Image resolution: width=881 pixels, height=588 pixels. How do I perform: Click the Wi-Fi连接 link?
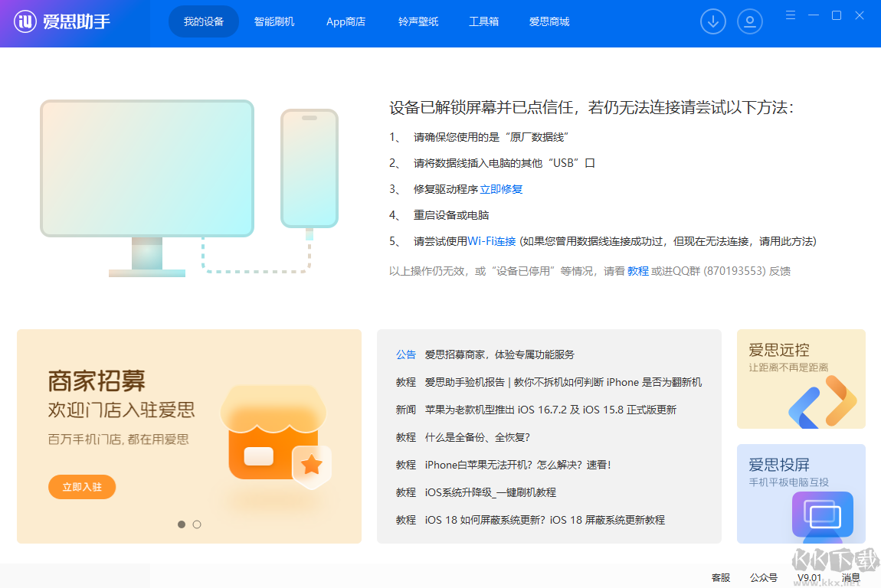coord(492,241)
